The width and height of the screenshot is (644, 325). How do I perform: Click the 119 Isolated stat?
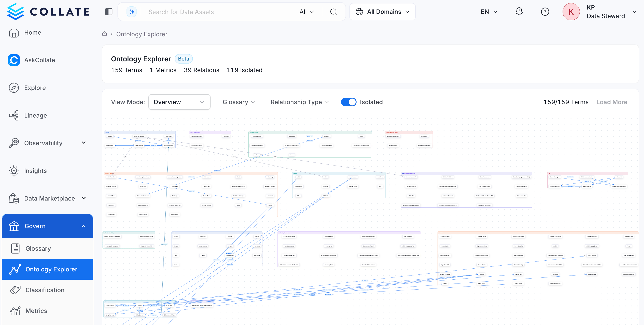[x=244, y=70]
